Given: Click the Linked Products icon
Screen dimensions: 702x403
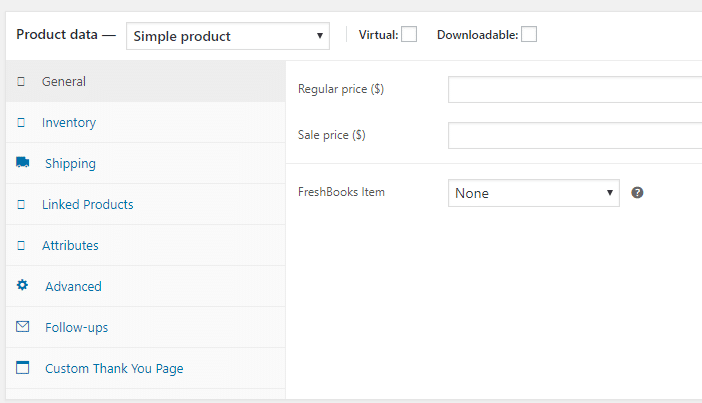Looking at the screenshot, I should click(21, 205).
